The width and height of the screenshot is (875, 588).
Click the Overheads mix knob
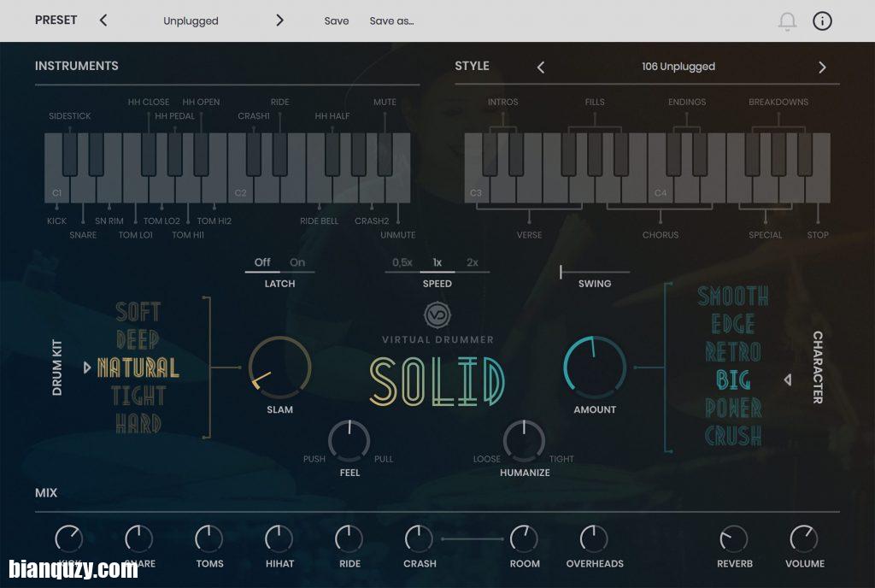(x=594, y=539)
